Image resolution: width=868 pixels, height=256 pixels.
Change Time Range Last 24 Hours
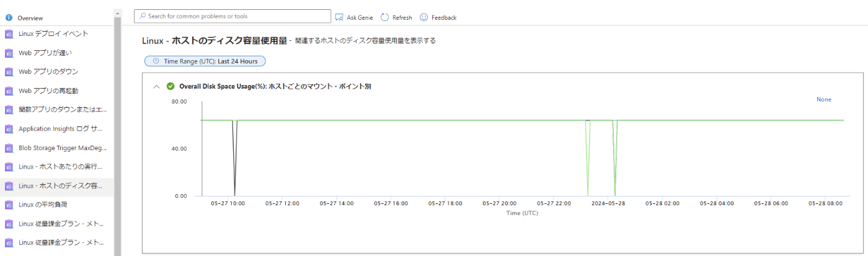(x=205, y=61)
